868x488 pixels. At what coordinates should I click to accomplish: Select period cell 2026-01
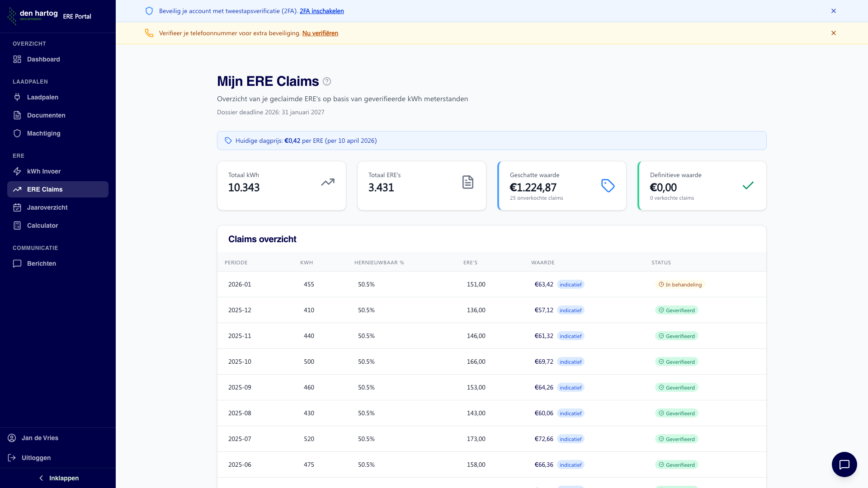(240, 285)
